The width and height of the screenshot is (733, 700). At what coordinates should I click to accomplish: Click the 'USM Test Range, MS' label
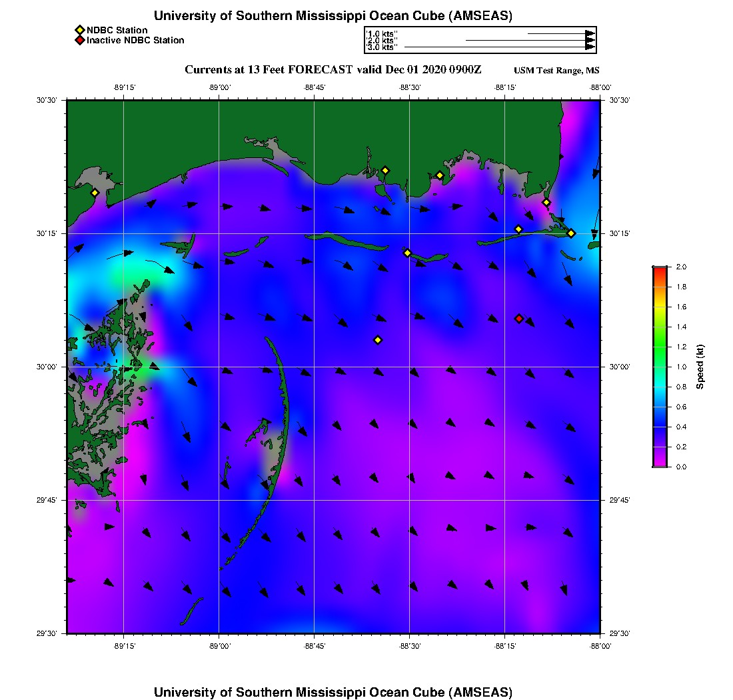tap(556, 71)
